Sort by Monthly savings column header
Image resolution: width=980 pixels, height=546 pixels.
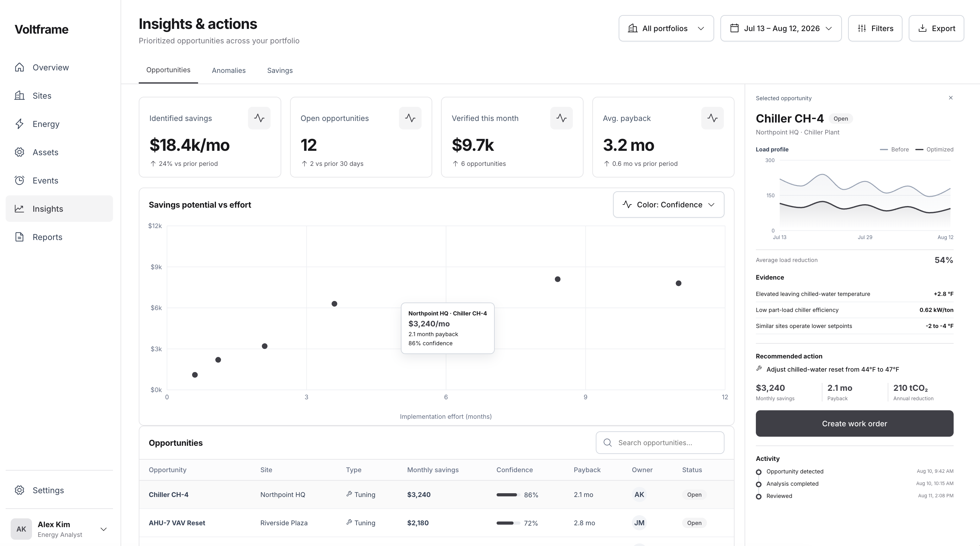tap(433, 469)
